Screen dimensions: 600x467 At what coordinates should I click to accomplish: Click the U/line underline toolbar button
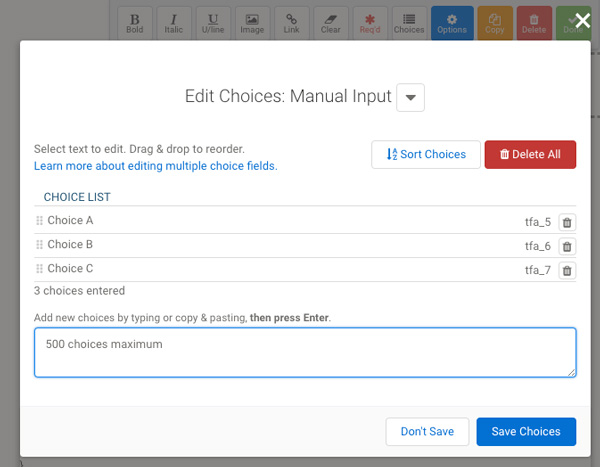tap(213, 23)
